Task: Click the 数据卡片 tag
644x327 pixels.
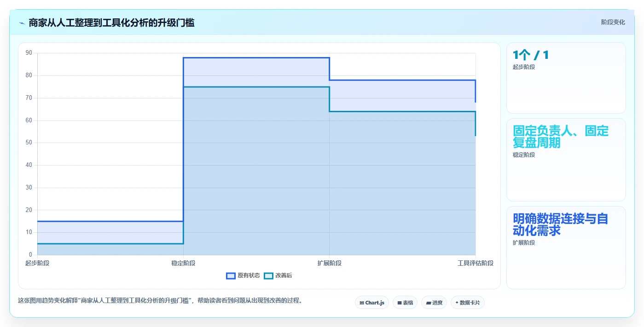Action: coord(468,303)
